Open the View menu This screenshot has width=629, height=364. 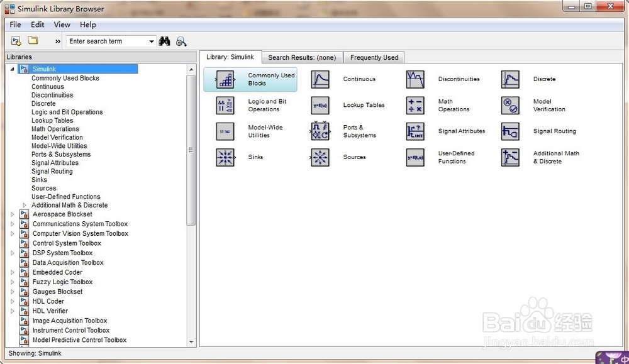click(x=62, y=25)
